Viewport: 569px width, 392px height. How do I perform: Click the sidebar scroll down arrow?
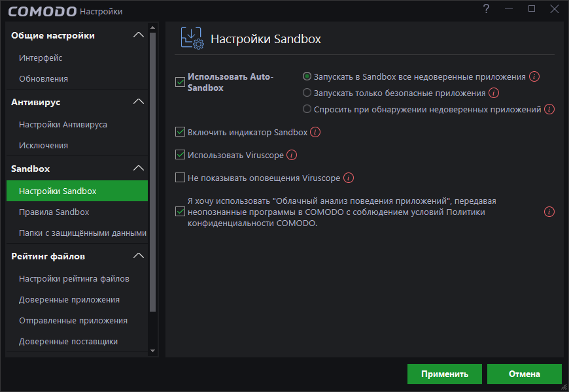pos(153,351)
